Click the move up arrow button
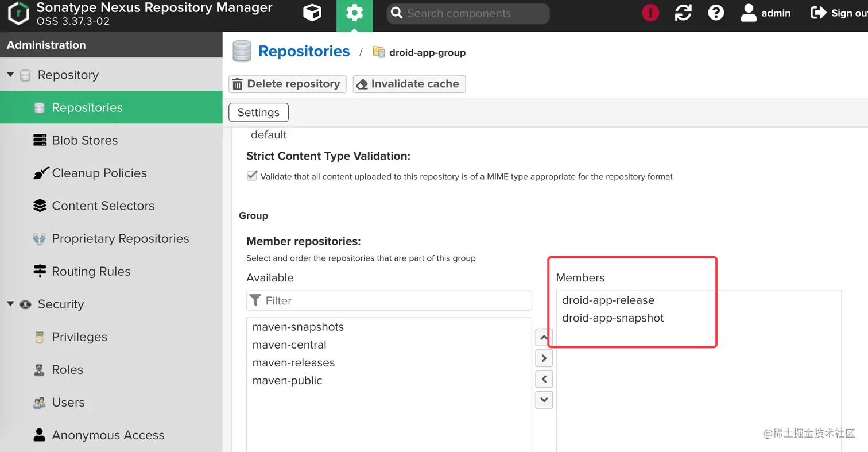This screenshot has height=452, width=868. [x=544, y=338]
